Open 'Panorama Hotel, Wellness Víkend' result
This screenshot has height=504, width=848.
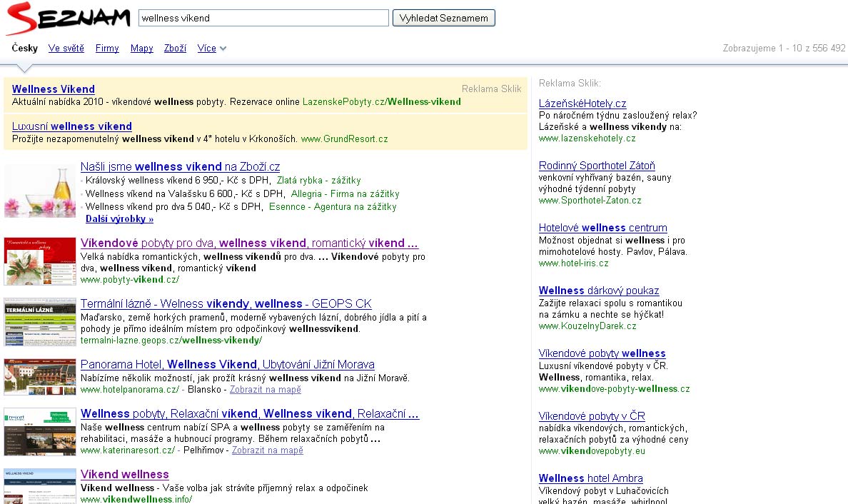(228, 365)
